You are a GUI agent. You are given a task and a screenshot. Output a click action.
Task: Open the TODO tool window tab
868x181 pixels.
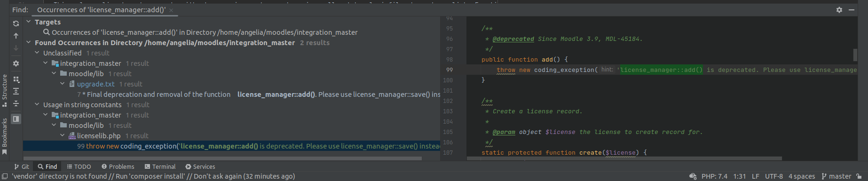tap(79, 166)
